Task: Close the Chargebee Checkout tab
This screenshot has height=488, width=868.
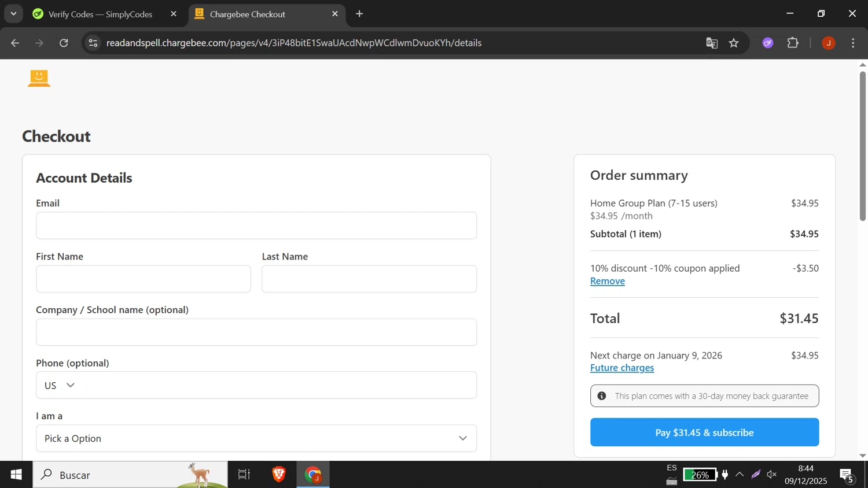Action: click(335, 14)
